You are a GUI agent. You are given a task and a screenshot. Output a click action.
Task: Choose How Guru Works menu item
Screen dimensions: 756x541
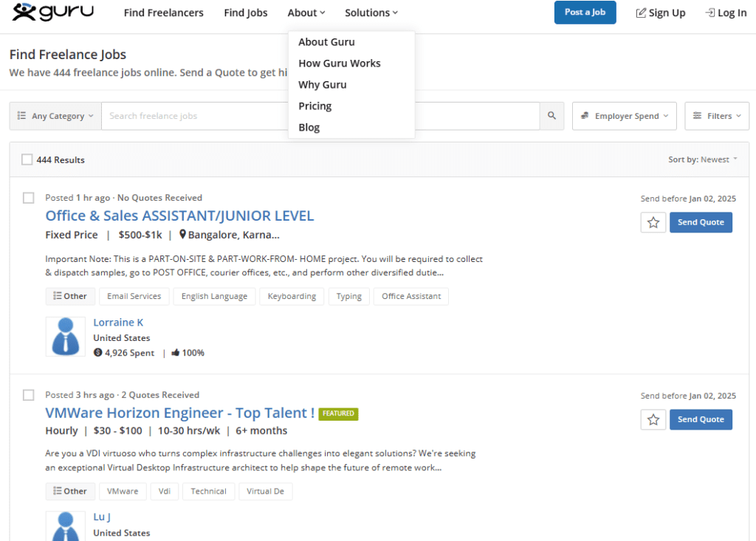pos(340,63)
